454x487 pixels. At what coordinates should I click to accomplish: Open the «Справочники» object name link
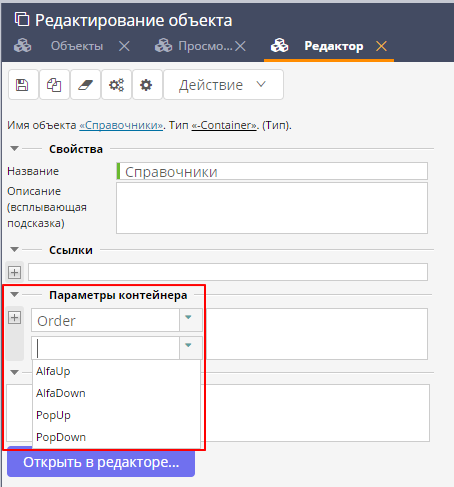click(121, 125)
